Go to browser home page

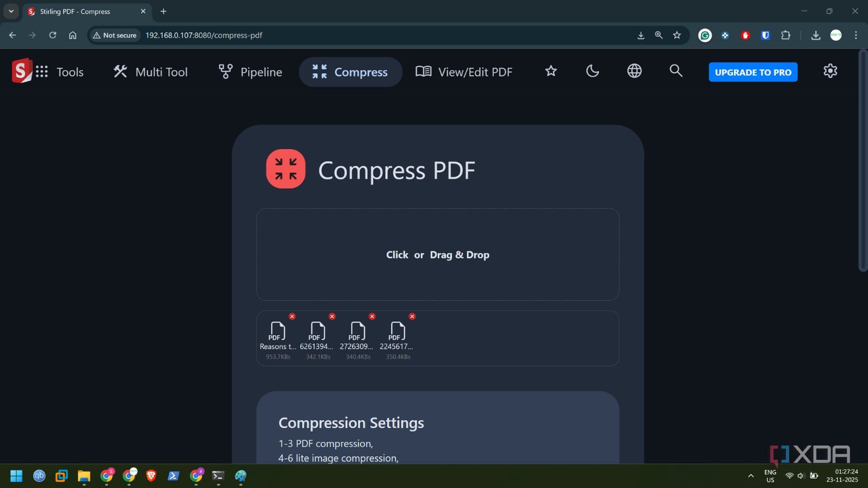click(x=73, y=35)
